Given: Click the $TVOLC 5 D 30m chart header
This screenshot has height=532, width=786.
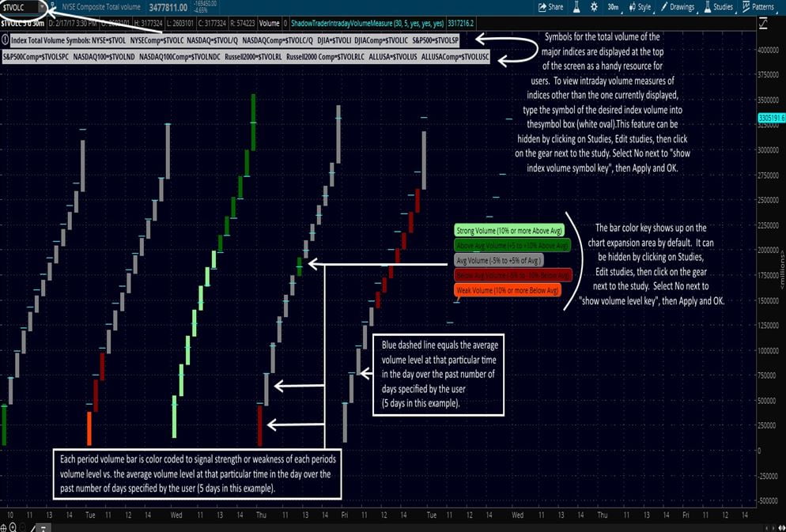Looking at the screenshot, I should tap(23, 24).
